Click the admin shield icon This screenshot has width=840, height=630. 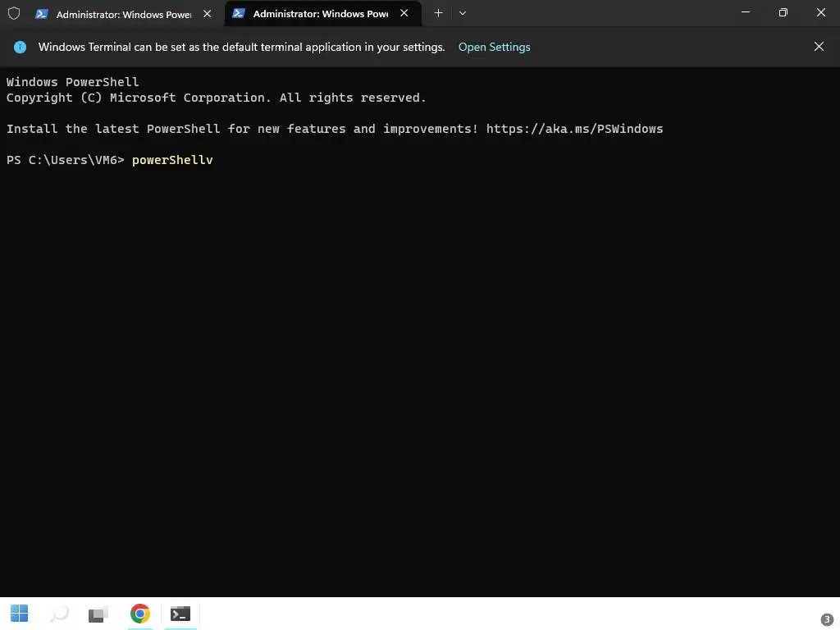(x=14, y=13)
